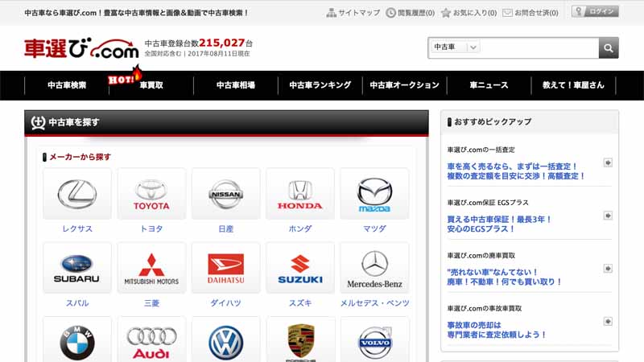The height and width of the screenshot is (362, 644).
Task: Open the マツダ text link
Action: coord(374,228)
